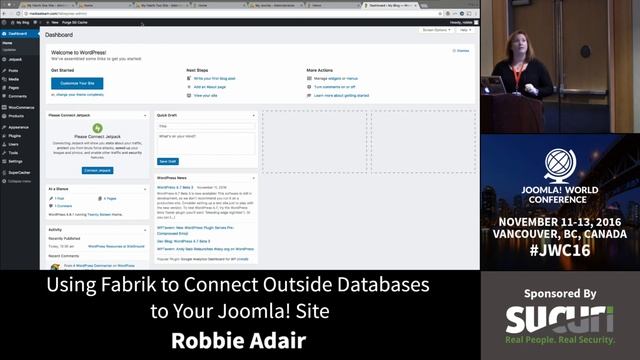Viewport: 640px width, 360px height.
Task: Collapse the Quick Draft widget
Action: tap(253, 116)
